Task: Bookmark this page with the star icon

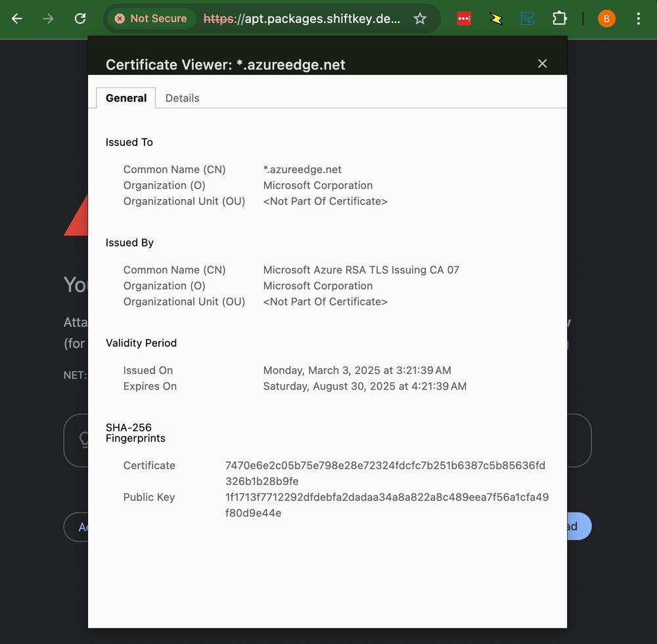Action: click(x=420, y=18)
